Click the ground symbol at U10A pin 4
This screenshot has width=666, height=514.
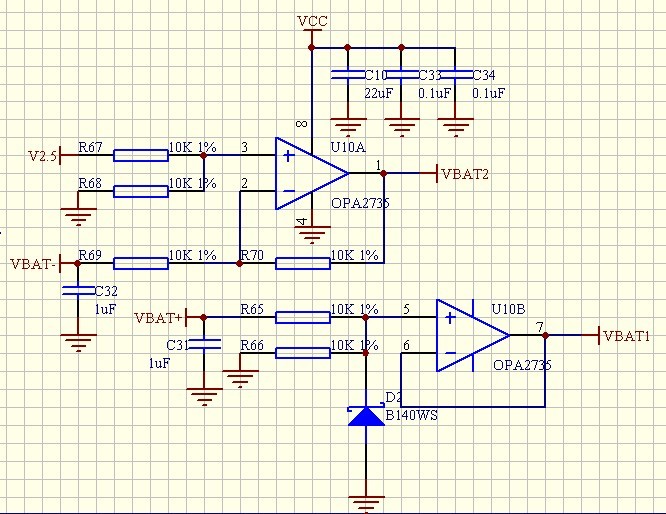click(312, 235)
